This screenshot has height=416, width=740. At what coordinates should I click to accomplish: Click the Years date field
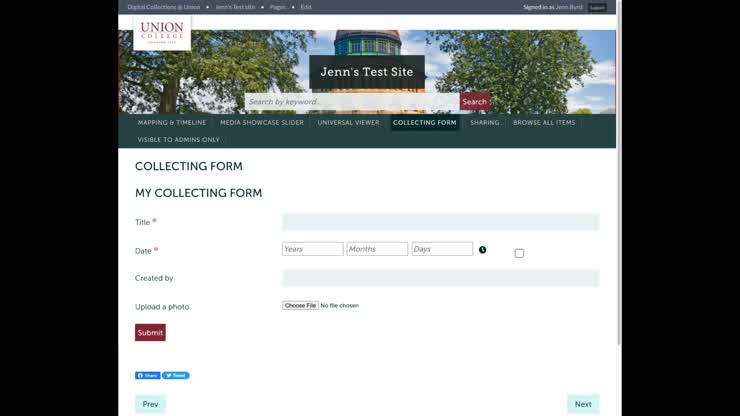[x=312, y=249]
